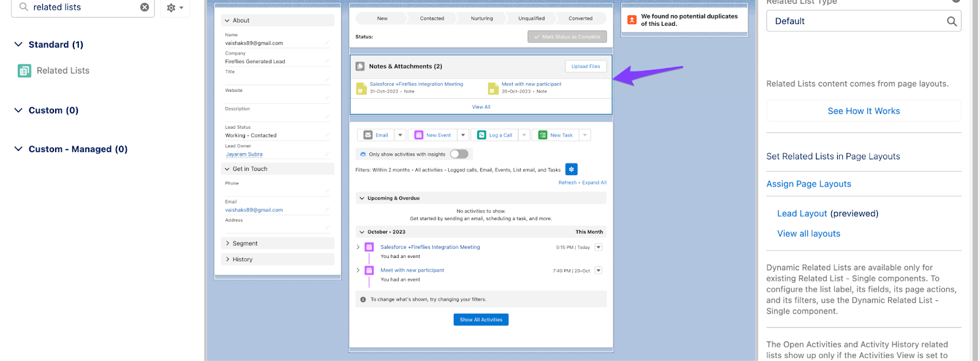Screen dimensions: 980x361
Task: Select the Nurturing status stage
Action: click(x=481, y=18)
